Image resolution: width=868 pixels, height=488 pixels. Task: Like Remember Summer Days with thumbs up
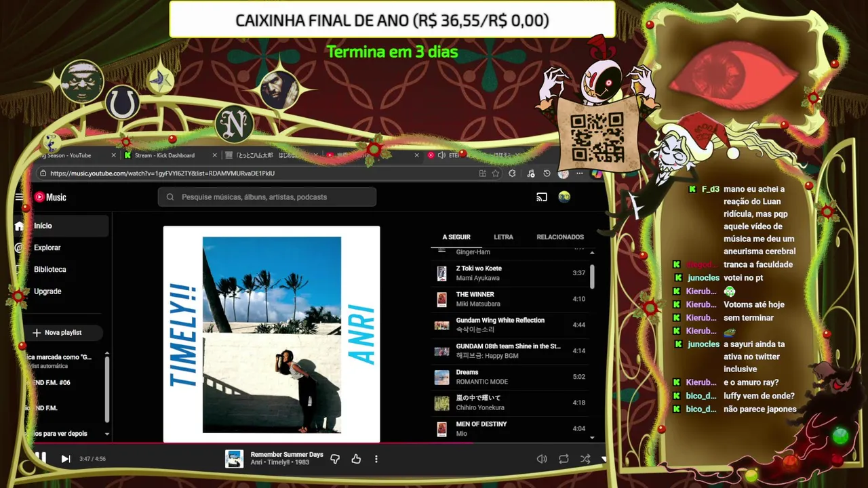(356, 459)
